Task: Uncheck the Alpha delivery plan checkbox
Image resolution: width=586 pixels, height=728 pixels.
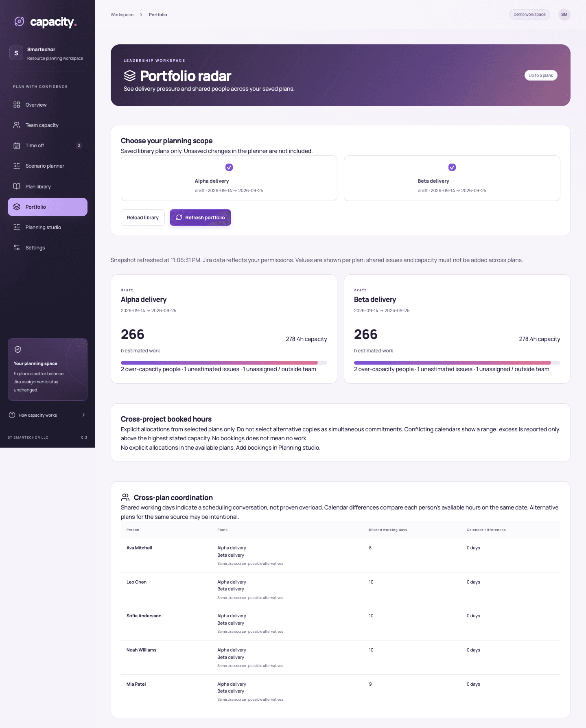Action: coord(229,167)
